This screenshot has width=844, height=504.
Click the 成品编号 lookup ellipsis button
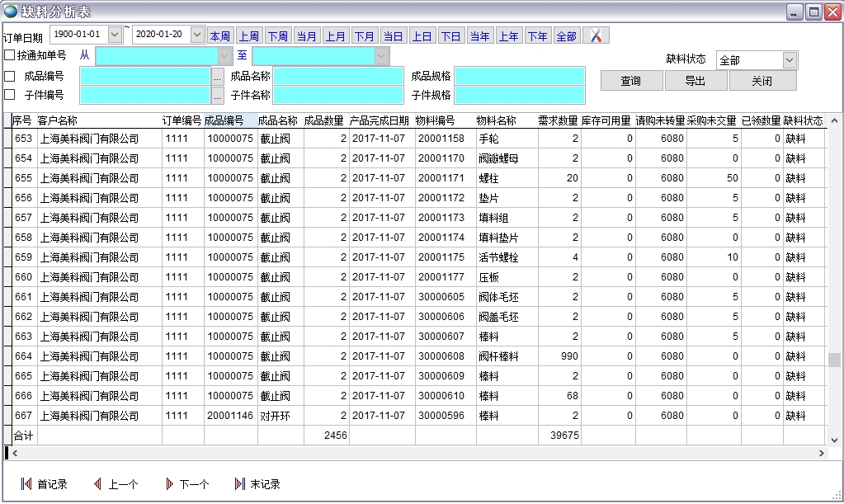(218, 76)
